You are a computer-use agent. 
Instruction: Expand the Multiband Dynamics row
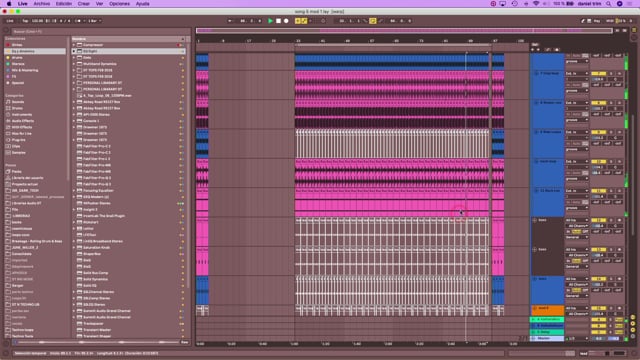coord(74,64)
